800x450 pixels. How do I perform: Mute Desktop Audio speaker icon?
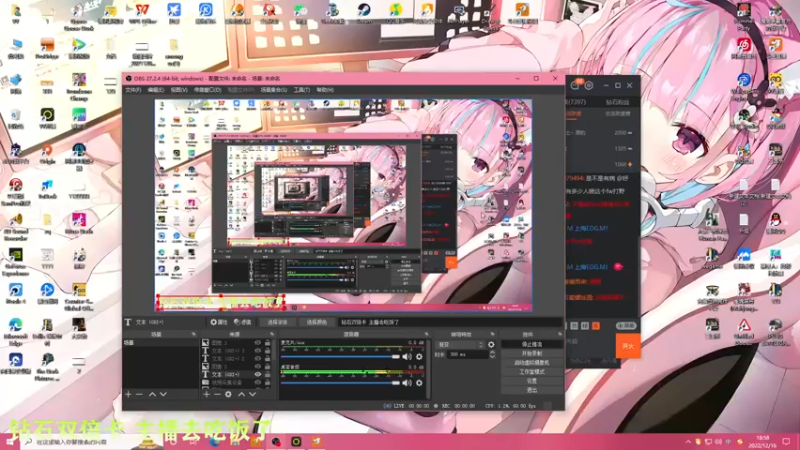tap(407, 383)
